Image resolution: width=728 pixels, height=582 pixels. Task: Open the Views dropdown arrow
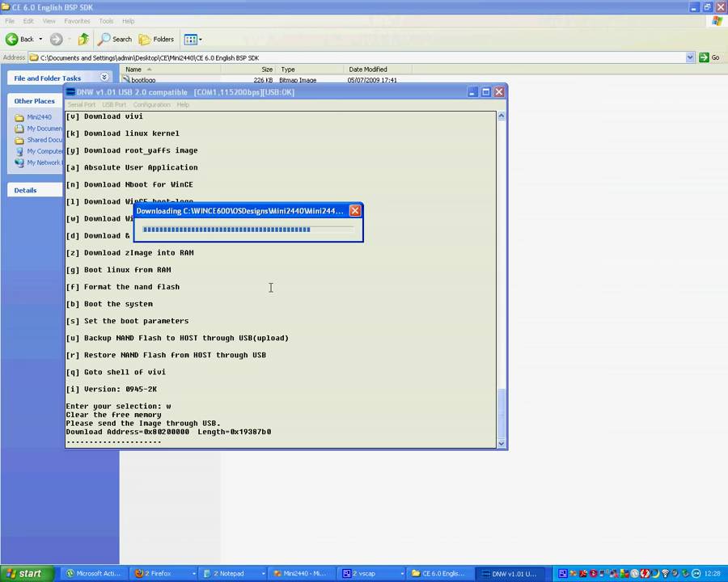pyautogui.click(x=200, y=40)
